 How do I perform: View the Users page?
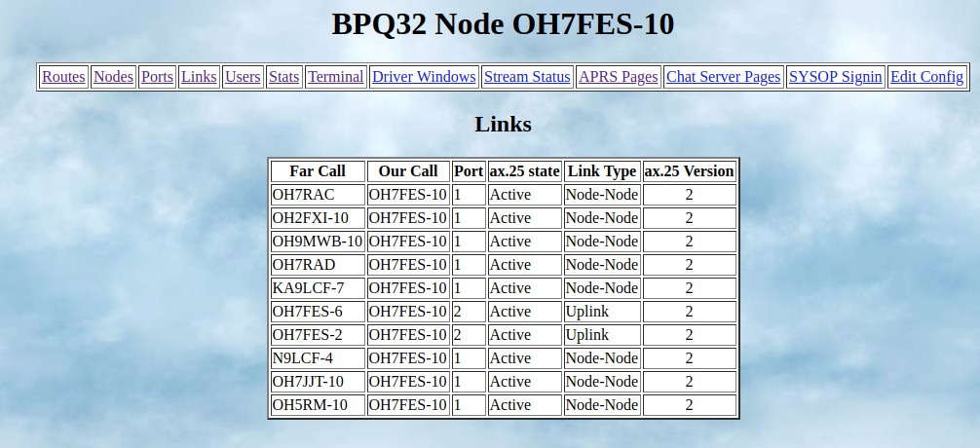tap(243, 77)
